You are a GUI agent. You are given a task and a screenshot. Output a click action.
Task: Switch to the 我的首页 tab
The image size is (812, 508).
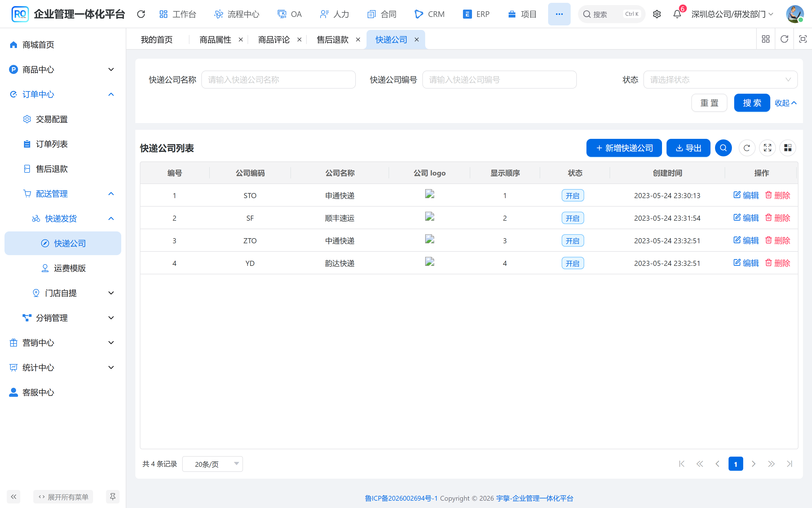pos(157,40)
